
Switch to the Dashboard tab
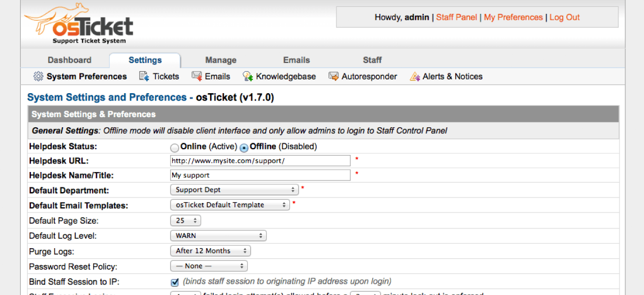click(x=69, y=60)
